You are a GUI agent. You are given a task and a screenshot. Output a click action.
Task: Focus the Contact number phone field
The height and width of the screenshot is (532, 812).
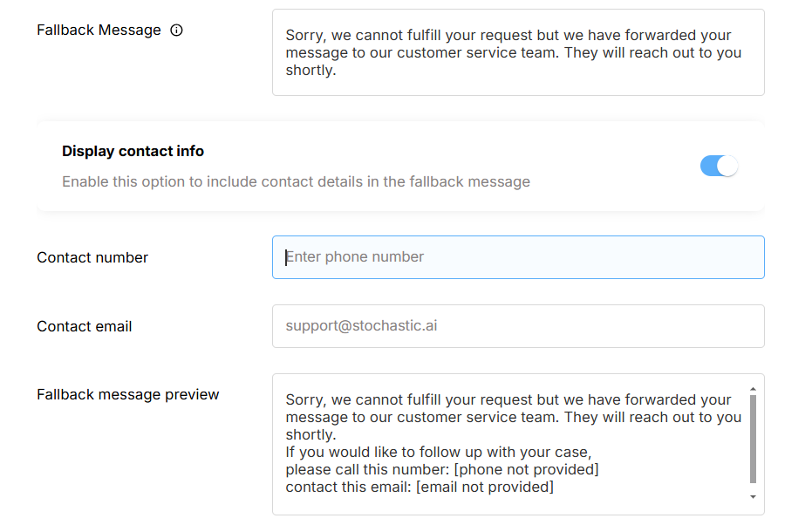[518, 257]
